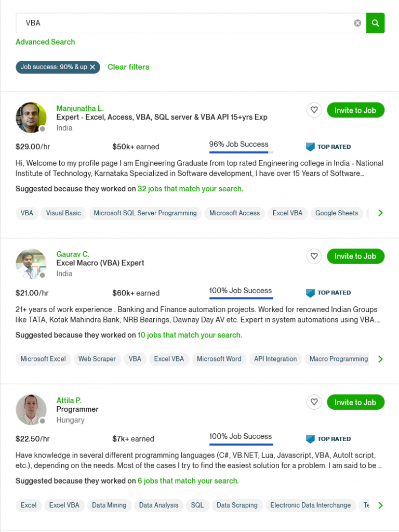The height and width of the screenshot is (532, 399).
Task: Open Advanced Search
Action: [45, 42]
